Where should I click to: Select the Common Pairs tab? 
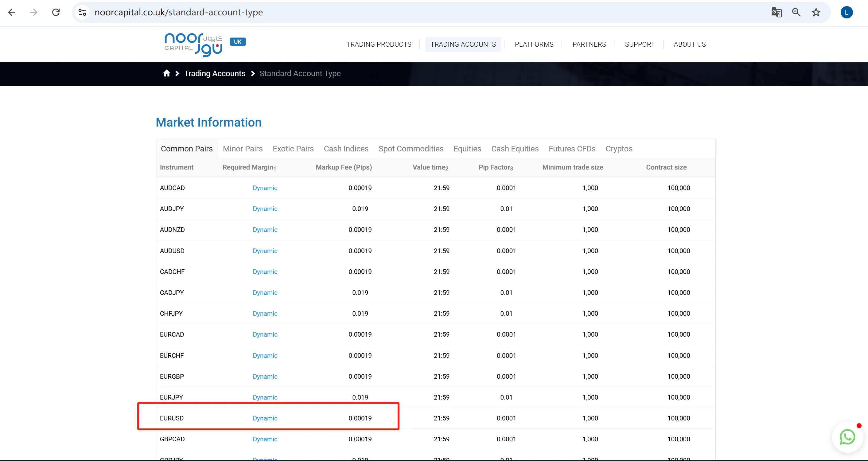187,149
